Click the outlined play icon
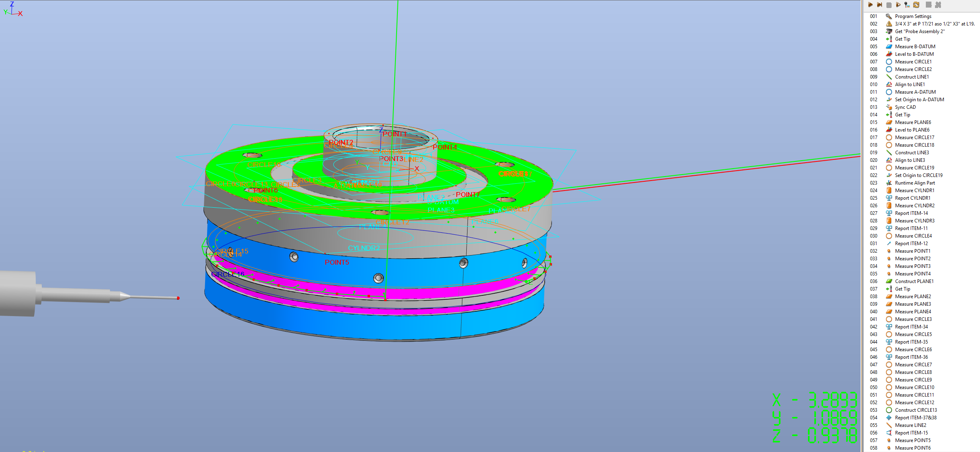Image resolution: width=980 pixels, height=452 pixels. point(898,5)
